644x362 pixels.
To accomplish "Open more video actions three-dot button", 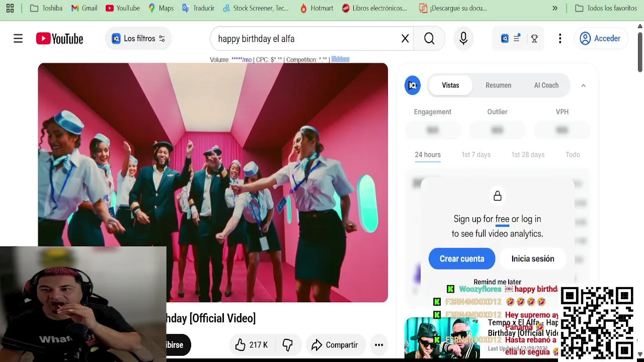I will pyautogui.click(x=379, y=345).
